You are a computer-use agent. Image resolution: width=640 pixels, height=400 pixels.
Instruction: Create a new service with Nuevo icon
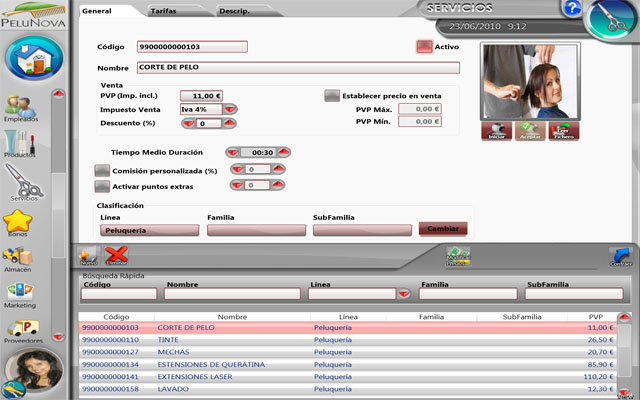coord(88,256)
